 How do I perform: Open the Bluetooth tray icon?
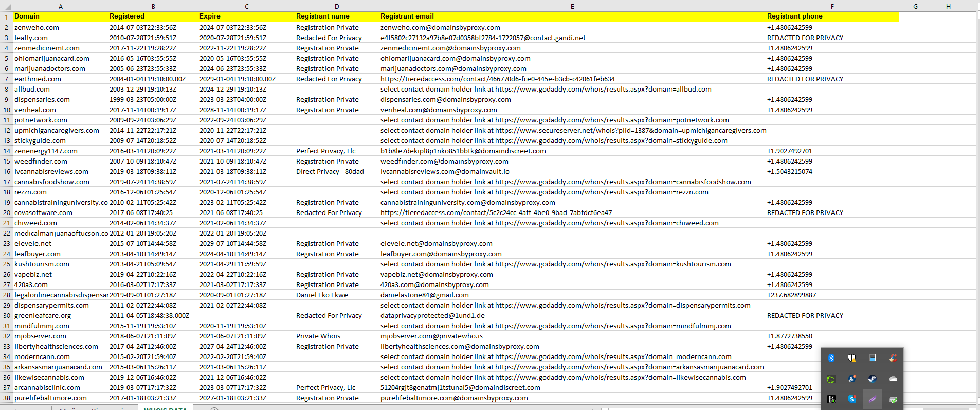[x=831, y=358]
